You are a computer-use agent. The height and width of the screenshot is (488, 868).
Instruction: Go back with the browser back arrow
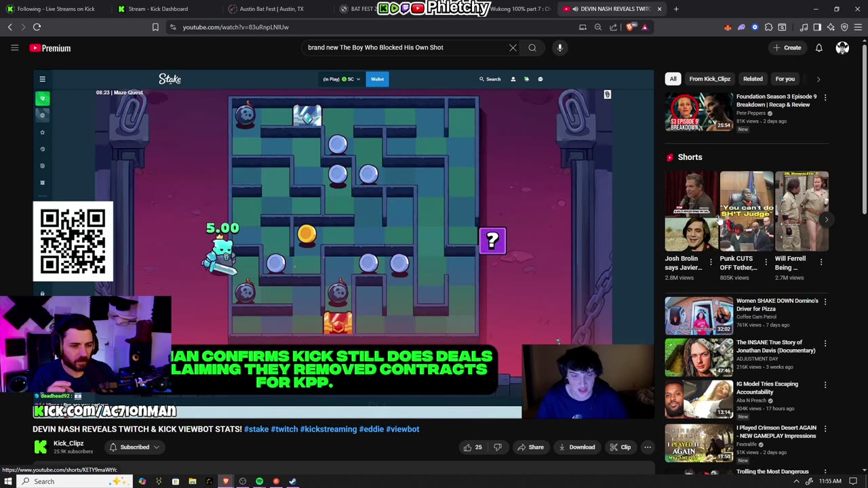click(x=9, y=27)
